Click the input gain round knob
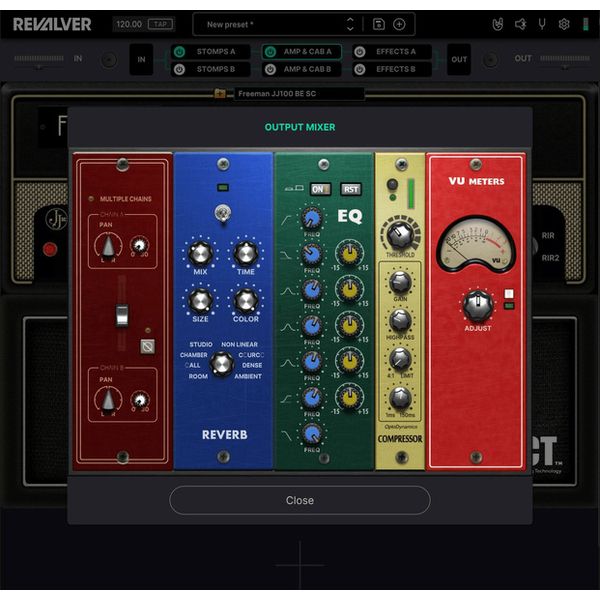This screenshot has width=600, height=600. 109,60
